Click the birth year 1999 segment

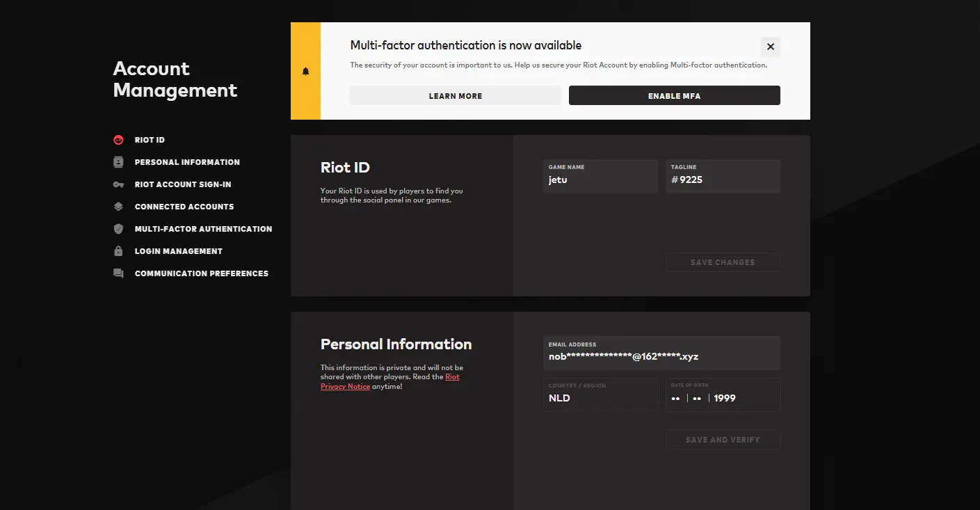click(x=725, y=398)
